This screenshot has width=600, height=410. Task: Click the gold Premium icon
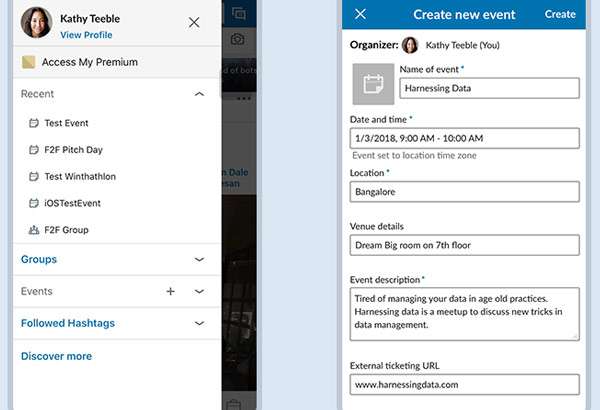28,62
